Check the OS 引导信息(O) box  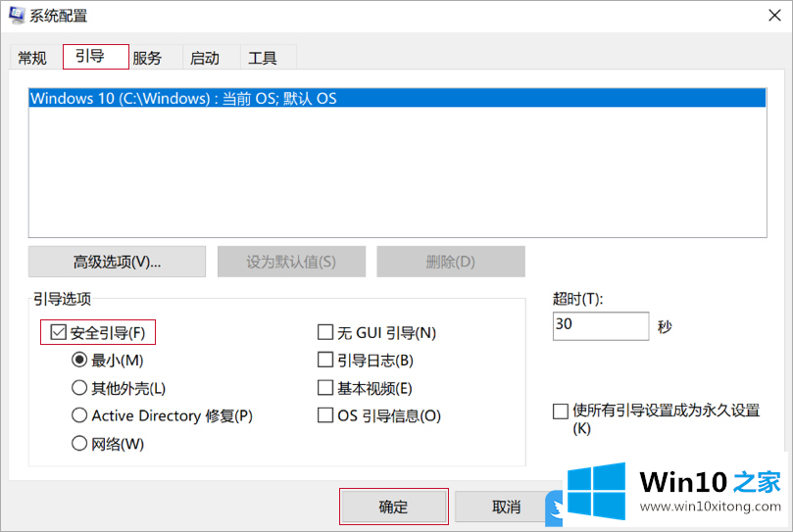[x=325, y=415]
